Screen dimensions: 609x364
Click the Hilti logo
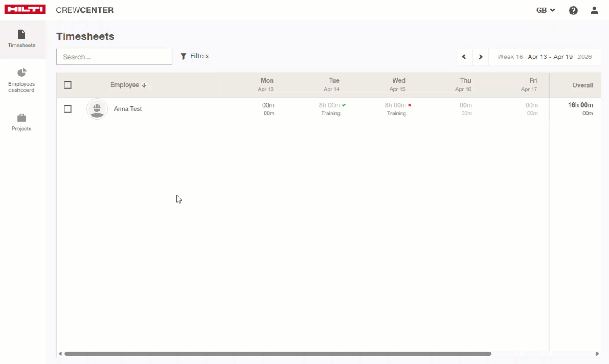(25, 10)
